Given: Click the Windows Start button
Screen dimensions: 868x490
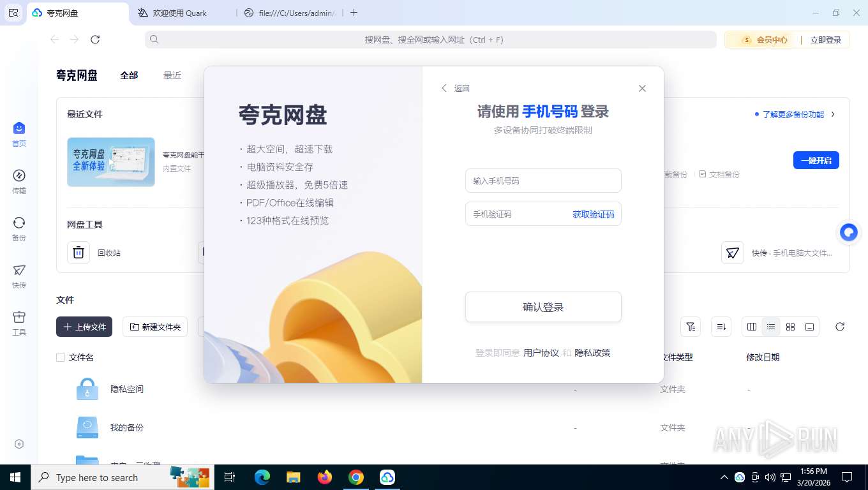Looking at the screenshot, I should point(15,477).
